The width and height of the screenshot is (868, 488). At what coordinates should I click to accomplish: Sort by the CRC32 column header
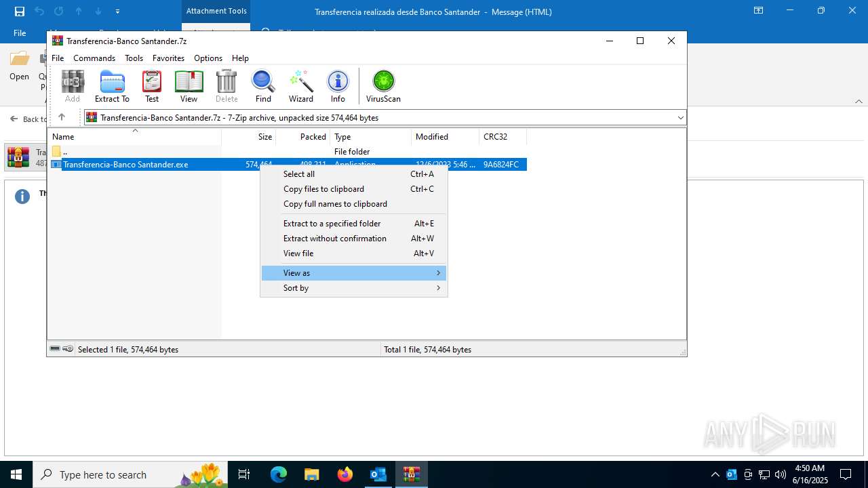click(x=503, y=136)
